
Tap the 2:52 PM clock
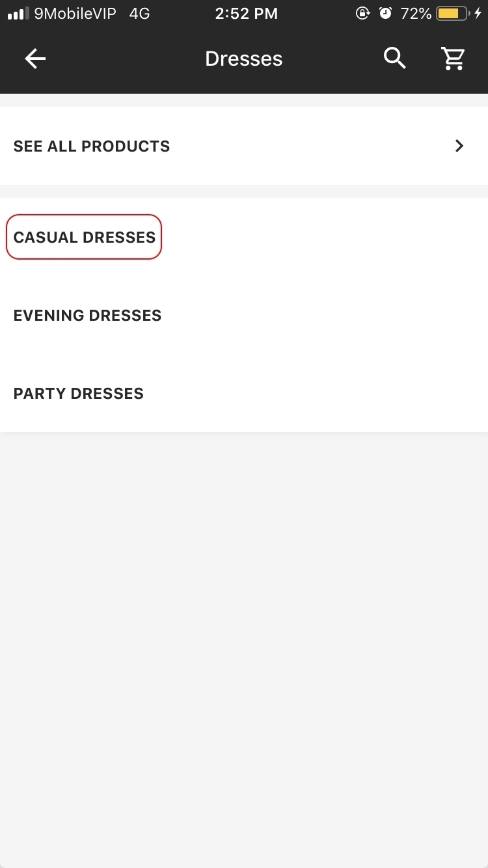coord(247,14)
